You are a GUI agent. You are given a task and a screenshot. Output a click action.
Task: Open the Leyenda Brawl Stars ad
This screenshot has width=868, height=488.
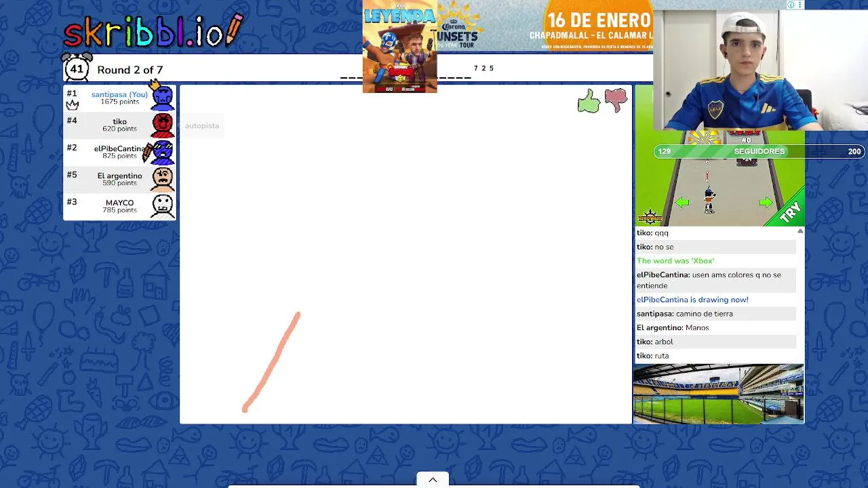click(x=399, y=46)
